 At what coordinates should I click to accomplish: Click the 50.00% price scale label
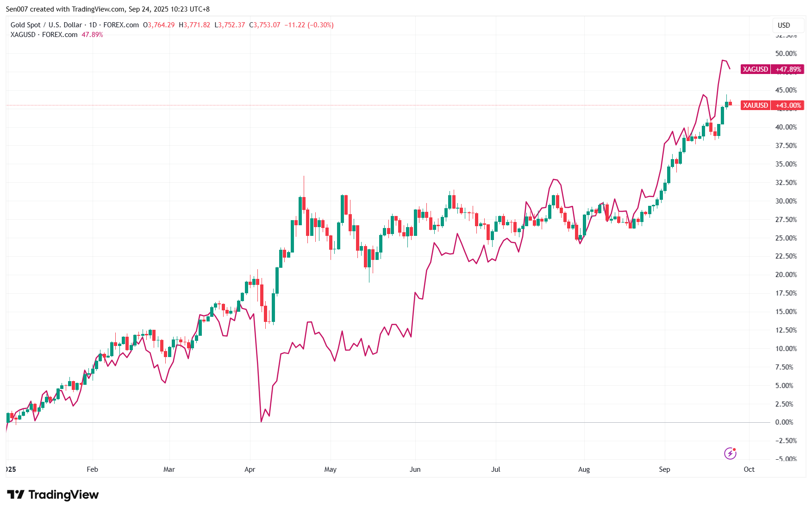[786, 54]
